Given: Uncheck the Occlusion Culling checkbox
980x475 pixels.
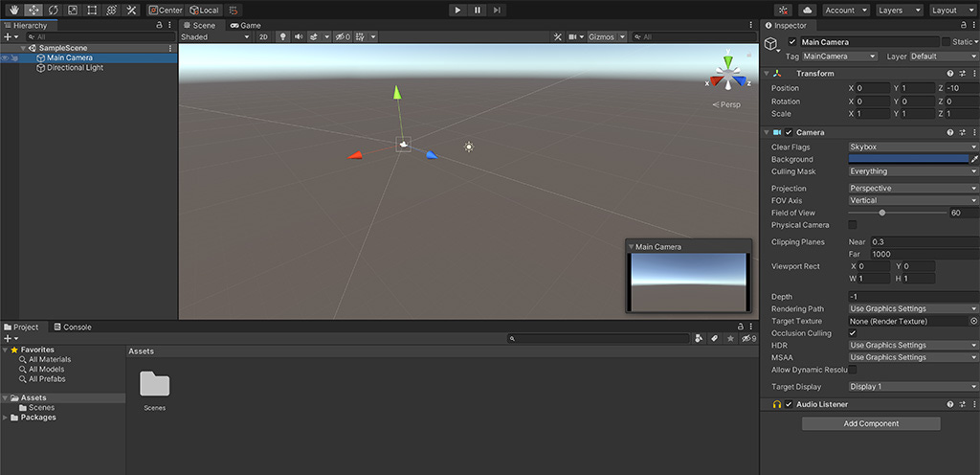Looking at the screenshot, I should 853,333.
